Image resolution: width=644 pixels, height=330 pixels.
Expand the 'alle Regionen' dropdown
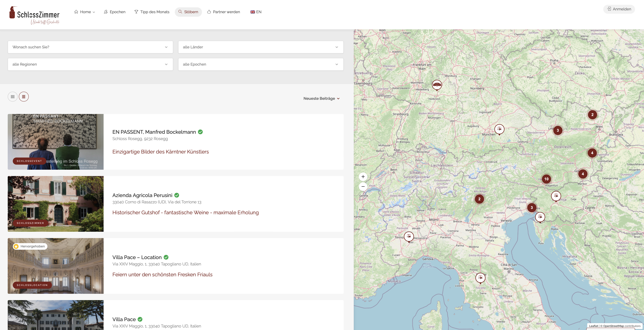pyautogui.click(x=90, y=64)
